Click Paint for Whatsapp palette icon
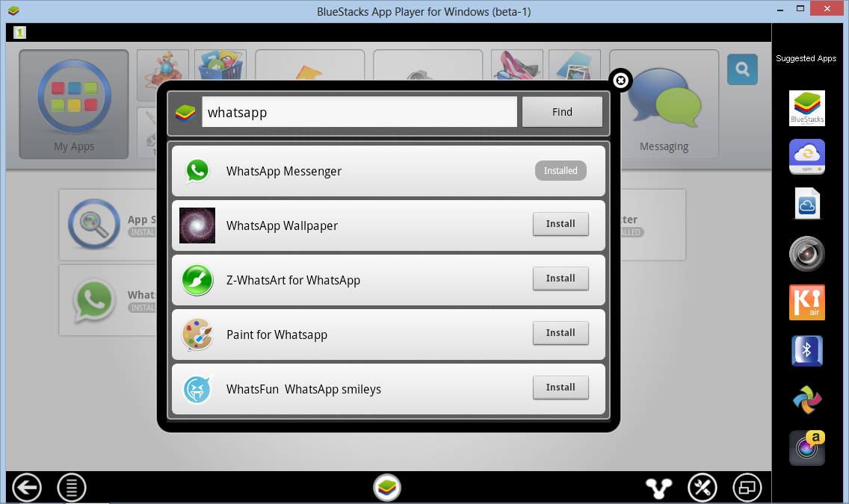The width and height of the screenshot is (849, 504). [197, 335]
